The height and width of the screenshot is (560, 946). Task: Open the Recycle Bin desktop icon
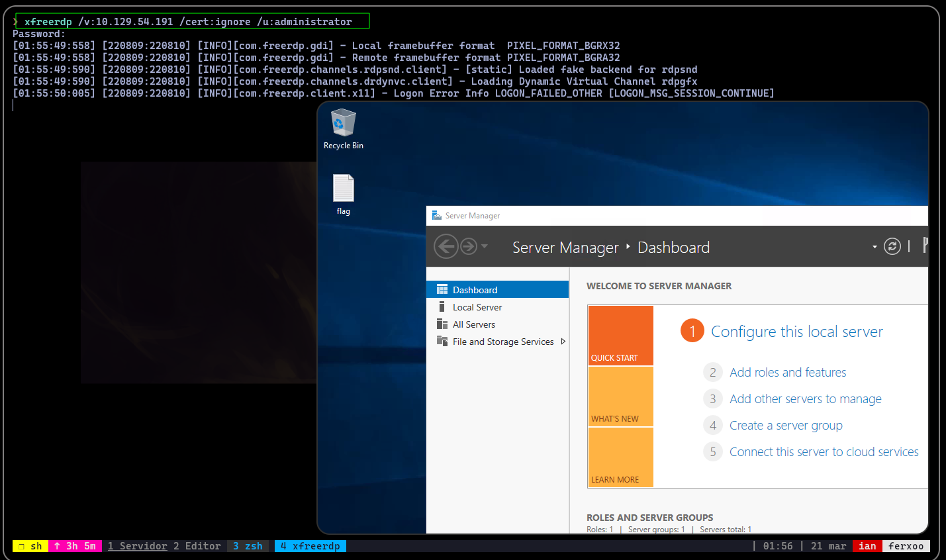(x=343, y=129)
